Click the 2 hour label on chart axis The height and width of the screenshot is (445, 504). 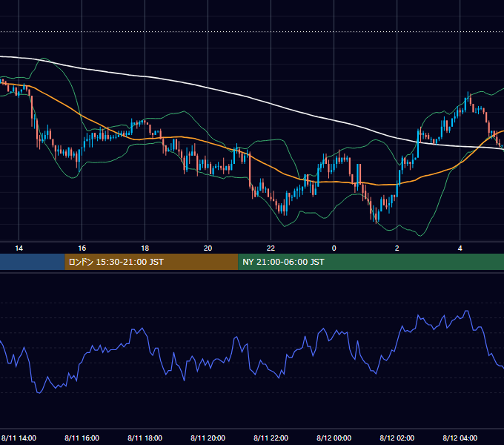(x=397, y=248)
